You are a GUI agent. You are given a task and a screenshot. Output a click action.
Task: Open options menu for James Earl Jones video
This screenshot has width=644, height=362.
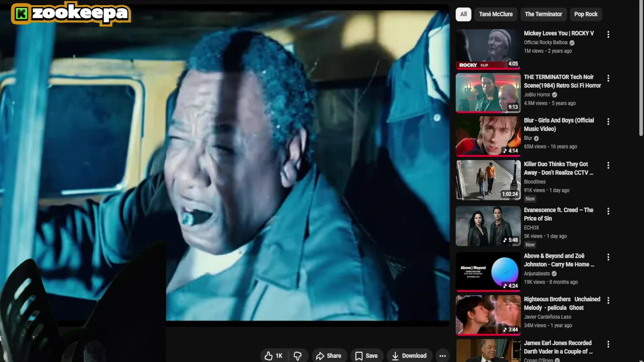[x=608, y=344]
